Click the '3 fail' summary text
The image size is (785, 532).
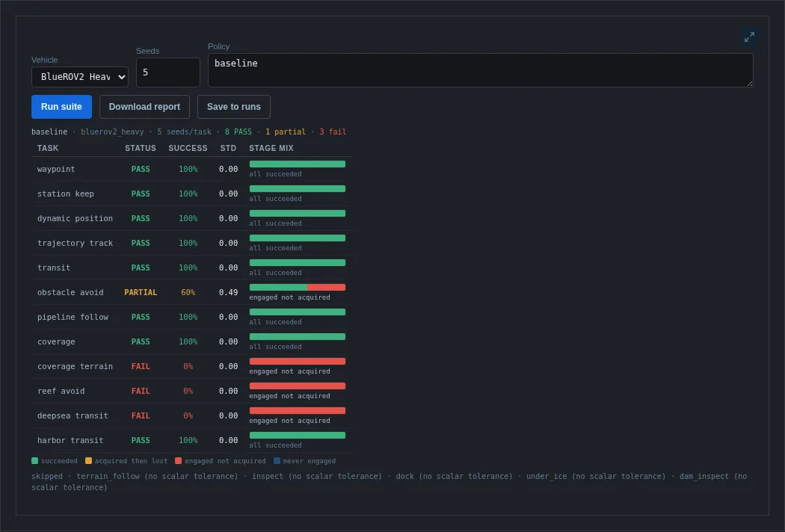[333, 132]
